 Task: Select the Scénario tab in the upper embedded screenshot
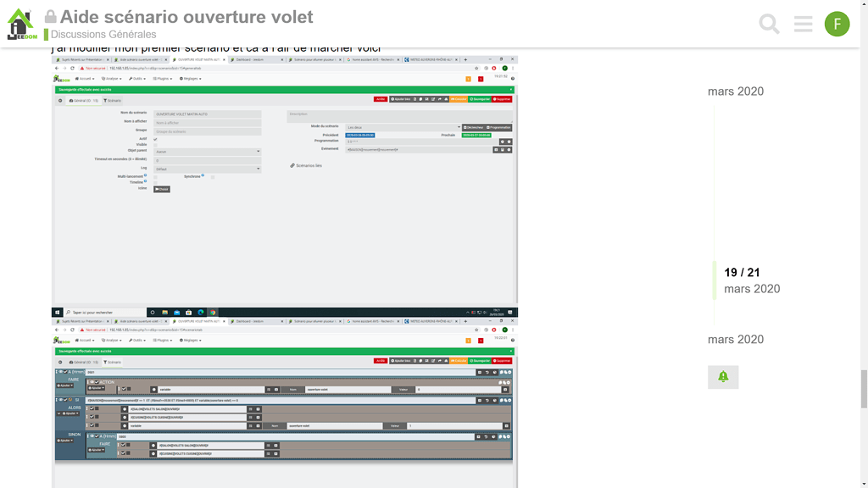(x=112, y=100)
